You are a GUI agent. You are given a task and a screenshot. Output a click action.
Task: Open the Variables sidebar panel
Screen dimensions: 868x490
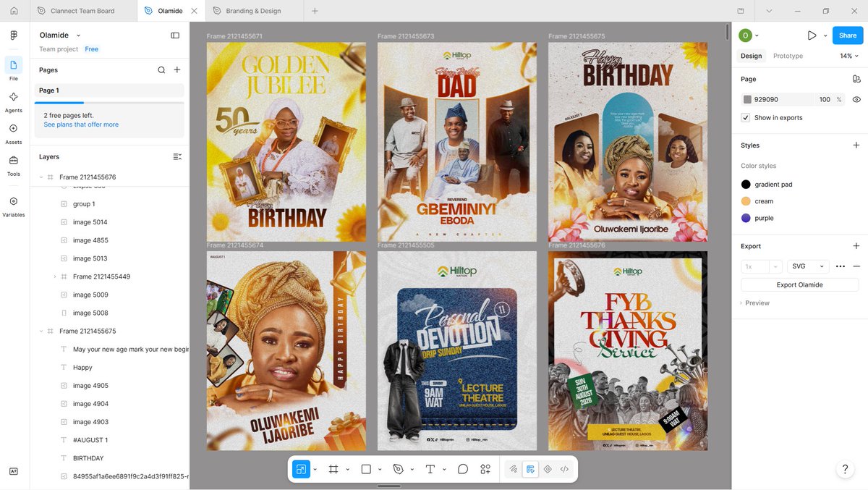click(x=14, y=206)
